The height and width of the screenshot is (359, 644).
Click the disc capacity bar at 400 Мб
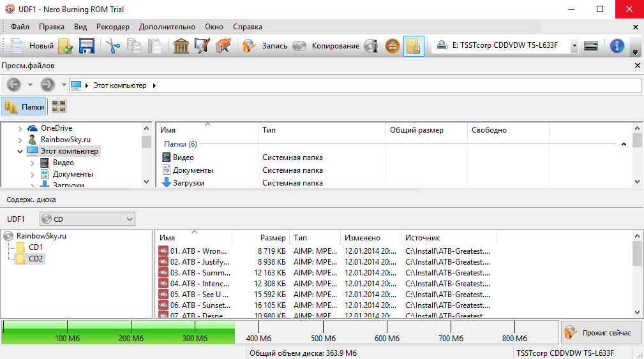[258, 332]
